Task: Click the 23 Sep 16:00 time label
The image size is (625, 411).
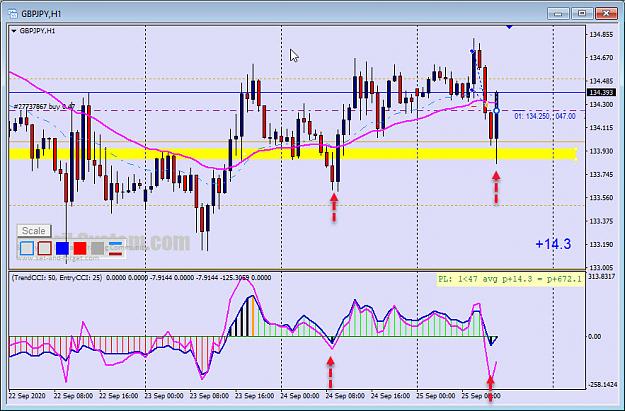Action: (254, 396)
